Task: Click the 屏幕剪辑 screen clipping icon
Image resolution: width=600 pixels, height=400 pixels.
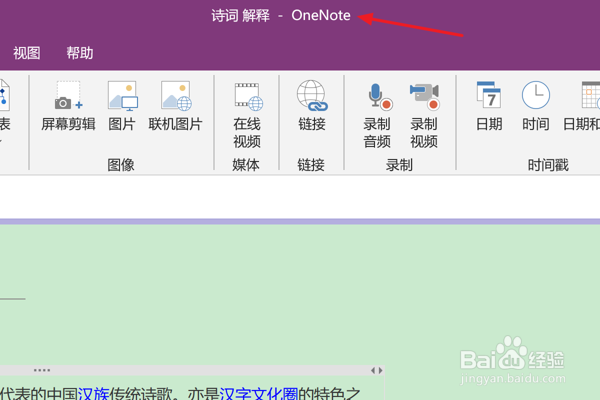Action: 68,95
